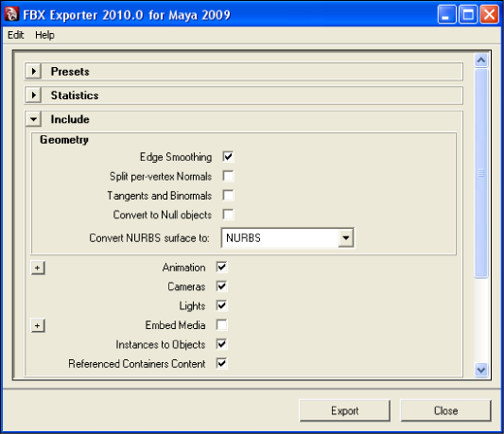Expand Embed Media options with plus icon

click(x=38, y=325)
